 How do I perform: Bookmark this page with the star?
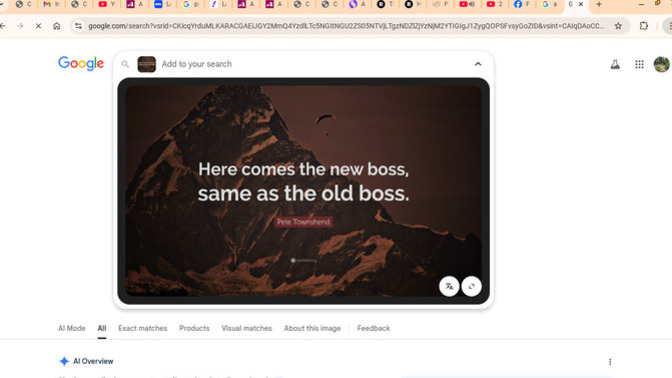tap(618, 26)
